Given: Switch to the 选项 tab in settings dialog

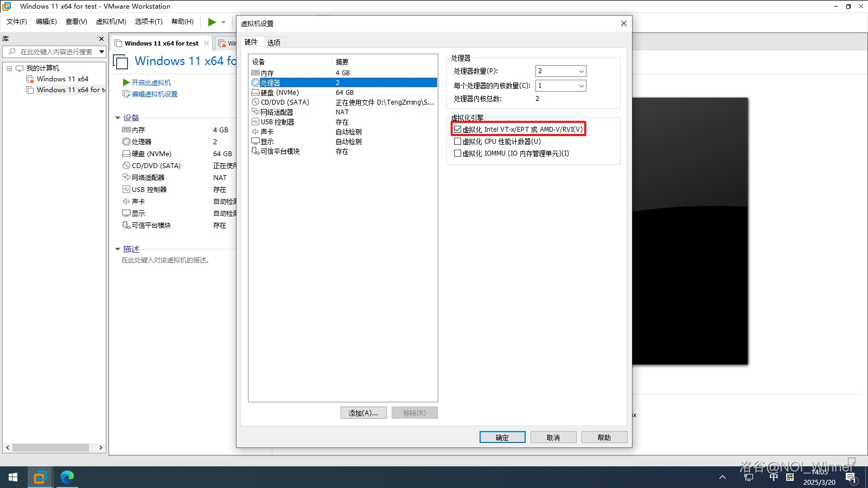Looking at the screenshot, I should click(x=274, y=43).
